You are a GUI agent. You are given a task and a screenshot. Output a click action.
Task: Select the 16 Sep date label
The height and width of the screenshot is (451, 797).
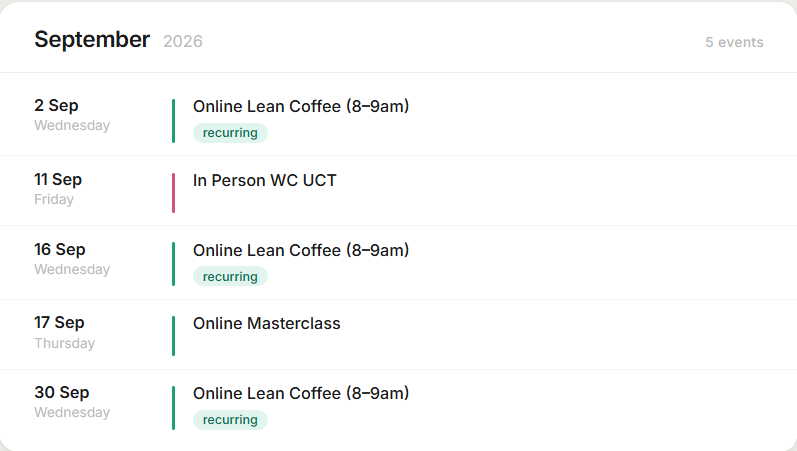click(60, 249)
